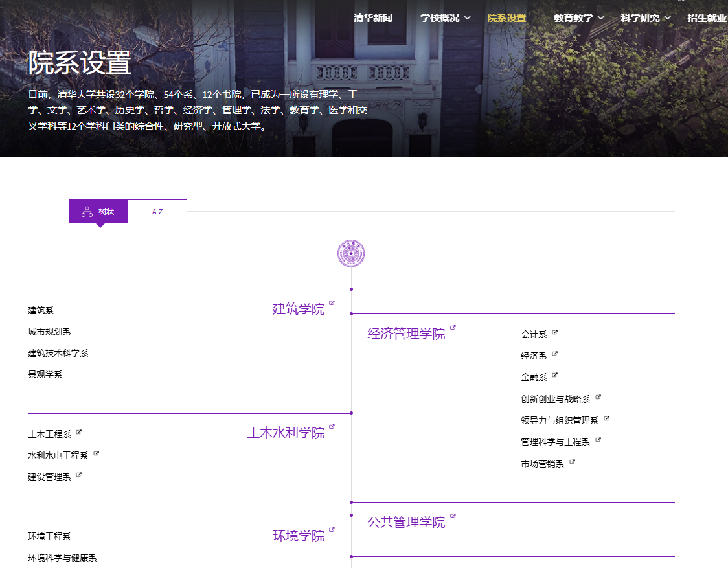Select 院系设置 in the navigation bar
This screenshot has height=568, width=728.
coord(506,17)
